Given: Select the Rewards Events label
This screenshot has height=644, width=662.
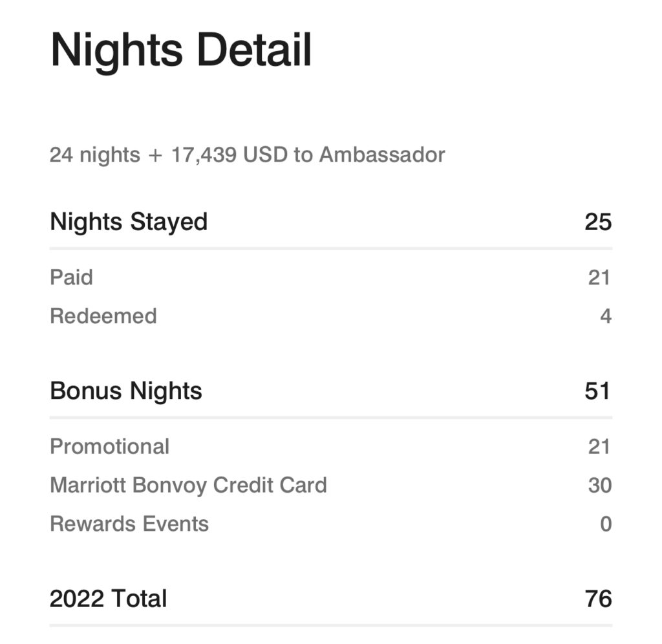Looking at the screenshot, I should click(x=129, y=524).
